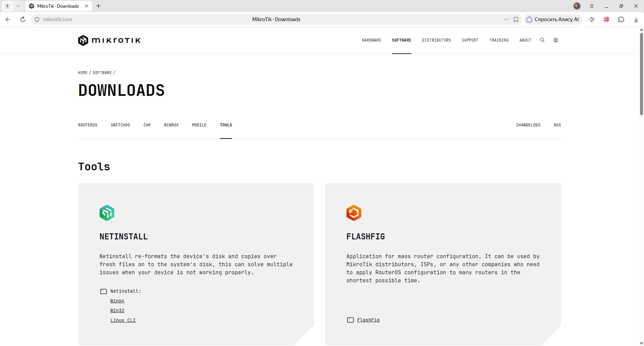The width and height of the screenshot is (644, 346).
Task: Open the Software menu
Action: click(401, 40)
